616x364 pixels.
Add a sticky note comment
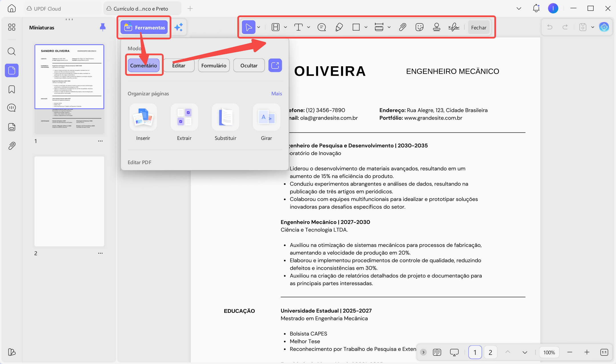coord(322,27)
